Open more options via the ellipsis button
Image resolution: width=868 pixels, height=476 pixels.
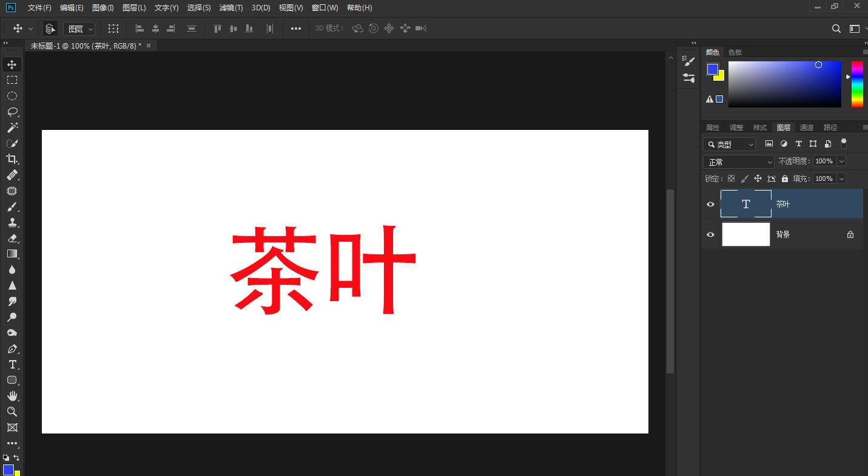pyautogui.click(x=295, y=28)
